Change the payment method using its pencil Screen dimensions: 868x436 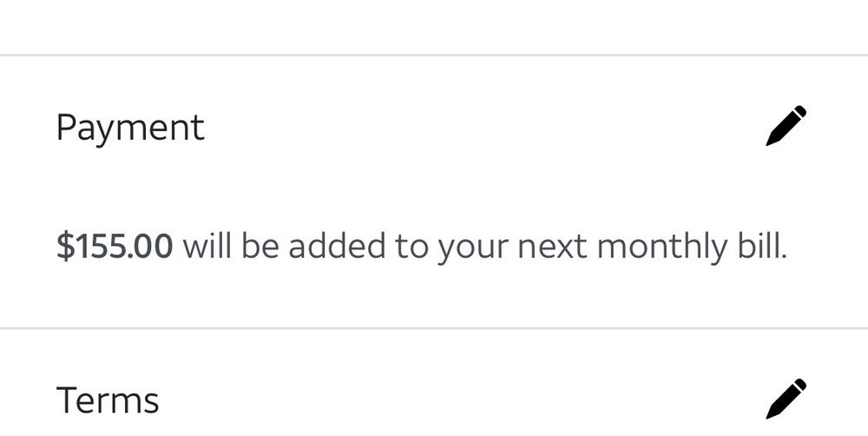click(786, 126)
